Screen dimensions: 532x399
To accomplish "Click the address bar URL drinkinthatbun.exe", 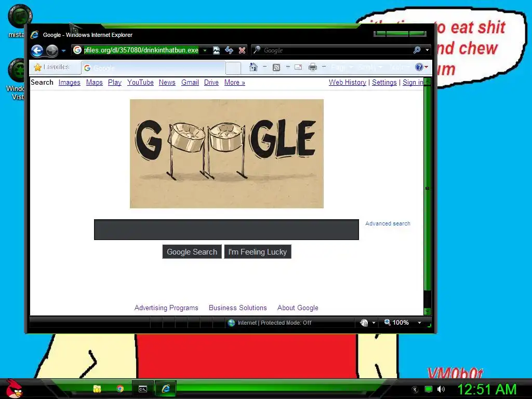I will [141, 50].
